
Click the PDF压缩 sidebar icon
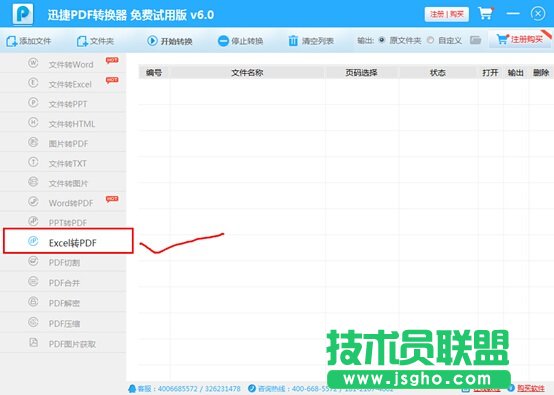33,322
